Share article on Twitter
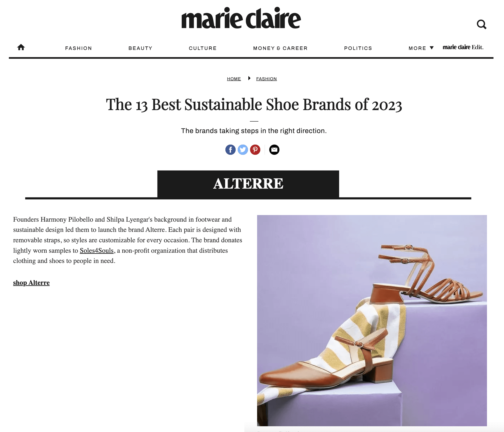 (x=243, y=150)
